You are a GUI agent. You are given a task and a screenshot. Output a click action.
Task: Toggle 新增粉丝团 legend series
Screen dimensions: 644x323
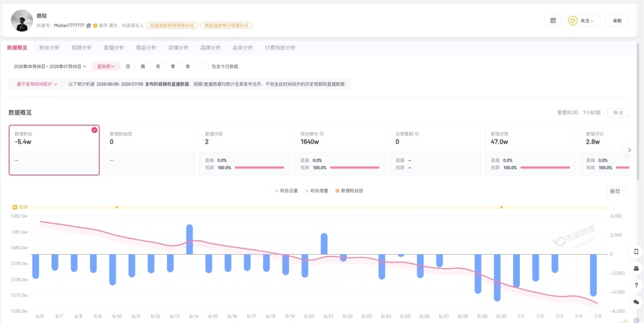pos(349,191)
